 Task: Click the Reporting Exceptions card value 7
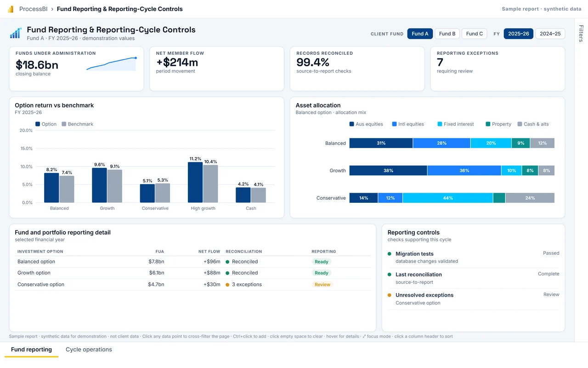click(440, 62)
